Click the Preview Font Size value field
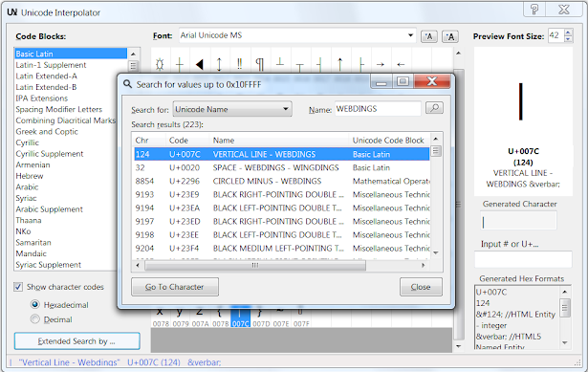Screen dimensions: 588x372 click(x=556, y=35)
